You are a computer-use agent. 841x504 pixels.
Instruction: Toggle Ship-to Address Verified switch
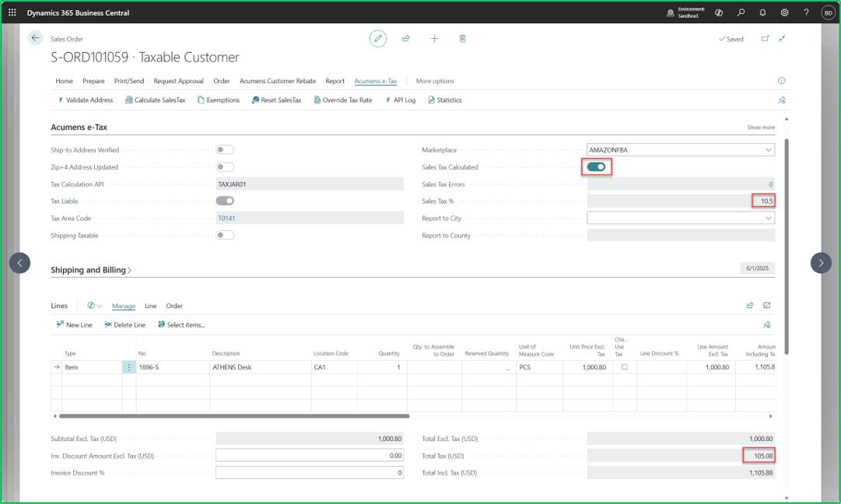226,149
